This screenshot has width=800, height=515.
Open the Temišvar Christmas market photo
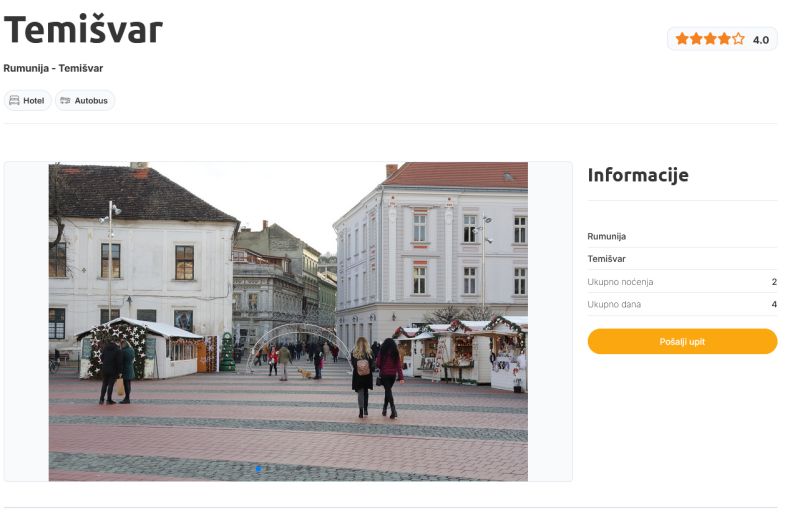(288, 322)
